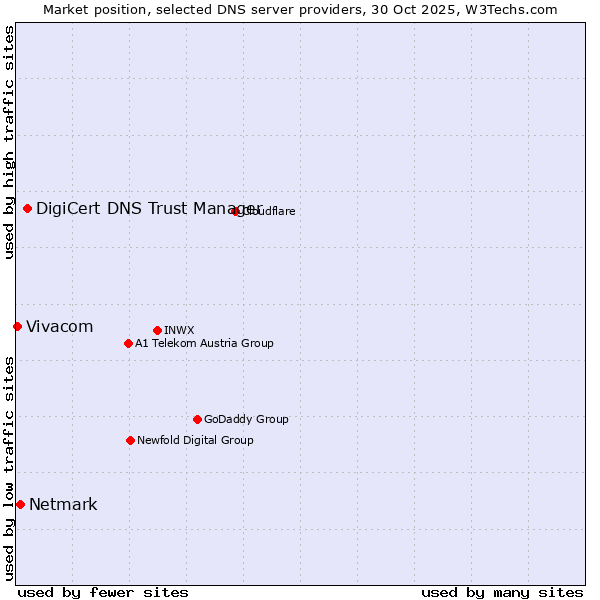
Task: Click the DigiCert DNS Trust Manager red marker
Action: point(27,208)
